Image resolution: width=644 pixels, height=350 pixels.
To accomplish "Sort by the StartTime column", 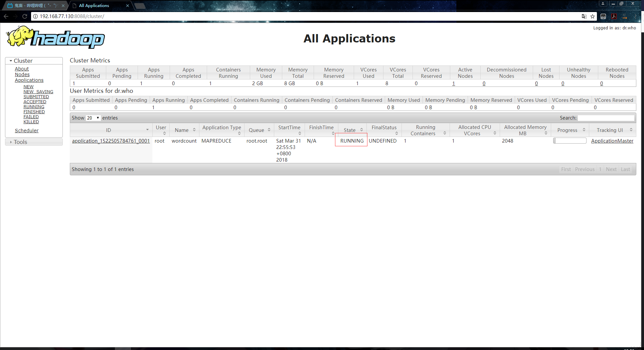I will point(289,130).
